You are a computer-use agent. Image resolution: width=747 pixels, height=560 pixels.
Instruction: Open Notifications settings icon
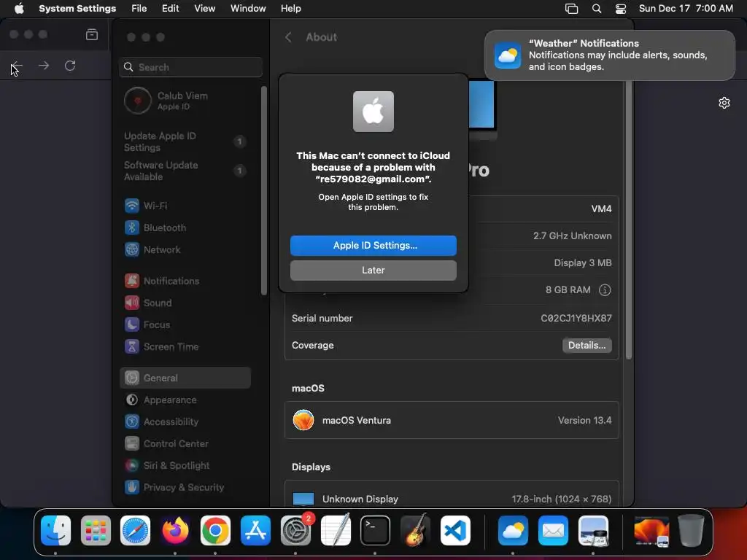132,281
